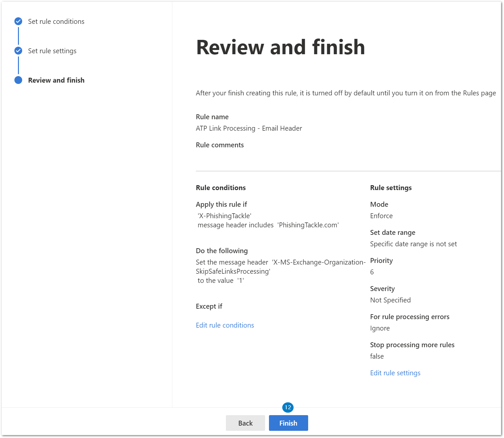Go back with the Back button
504x438 pixels.
click(x=245, y=423)
